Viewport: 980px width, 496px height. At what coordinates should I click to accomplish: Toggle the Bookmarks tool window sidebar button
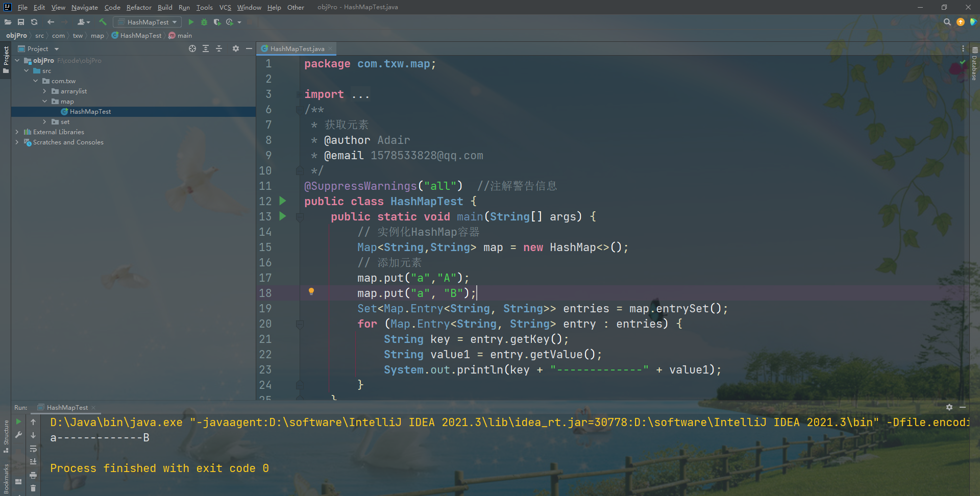click(x=6, y=479)
